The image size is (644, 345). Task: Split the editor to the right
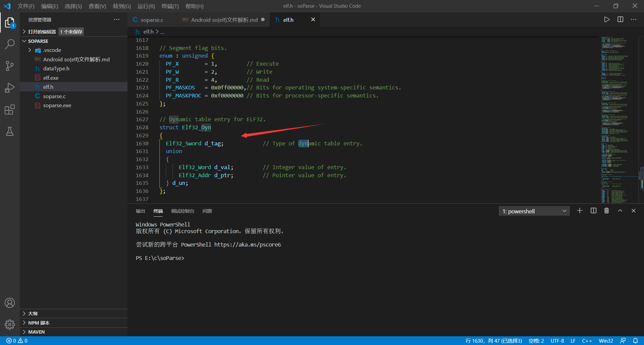pyautogui.click(x=620, y=19)
